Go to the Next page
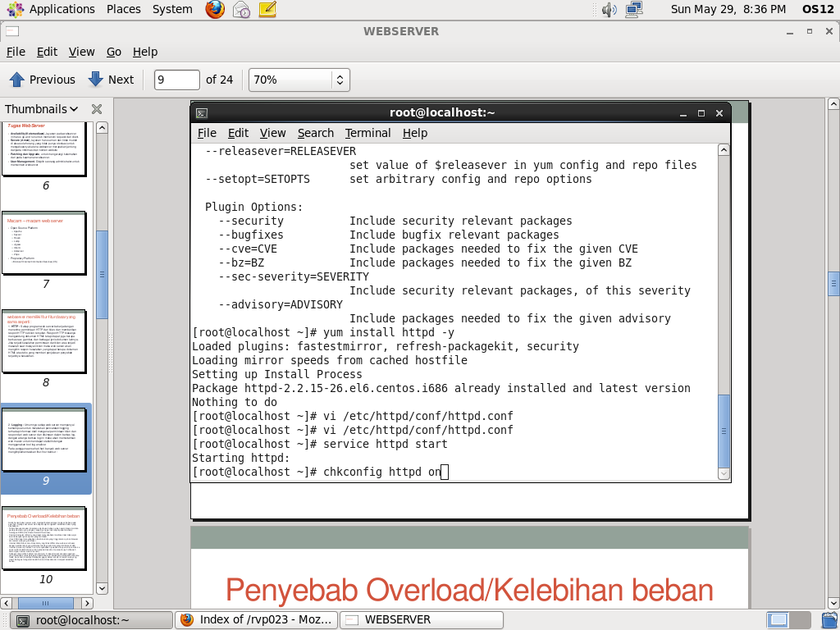 click(x=111, y=80)
